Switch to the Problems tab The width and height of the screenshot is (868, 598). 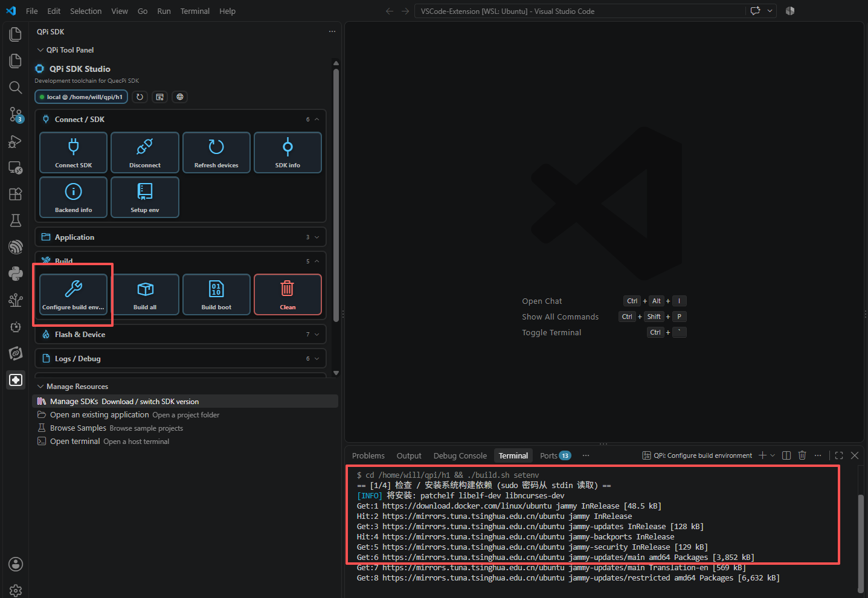(x=368, y=455)
